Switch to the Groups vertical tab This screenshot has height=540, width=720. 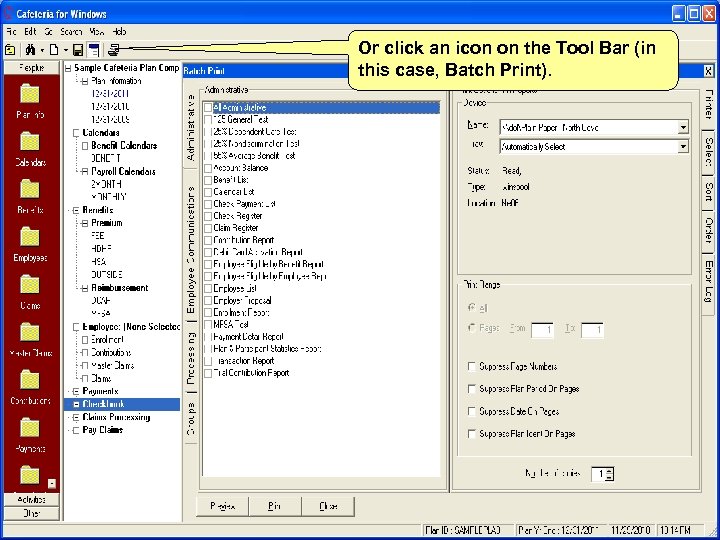(191, 418)
